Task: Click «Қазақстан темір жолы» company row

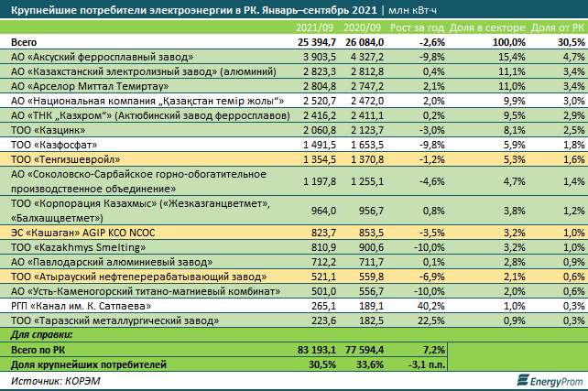Action: 294,101
